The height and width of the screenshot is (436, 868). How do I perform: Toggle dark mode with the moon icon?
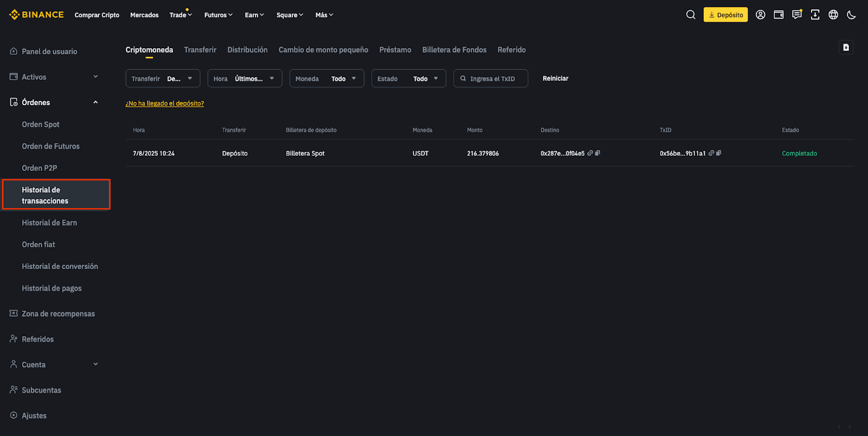click(x=851, y=15)
